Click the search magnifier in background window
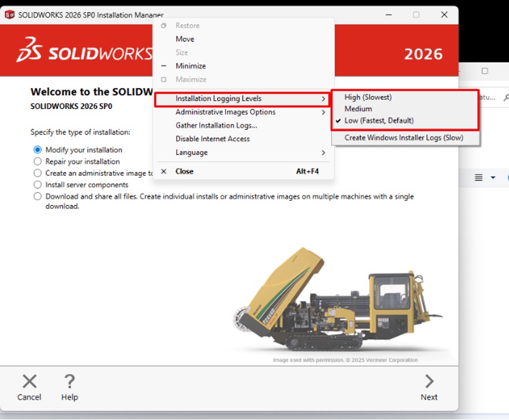The width and height of the screenshot is (509, 420). tap(506, 98)
